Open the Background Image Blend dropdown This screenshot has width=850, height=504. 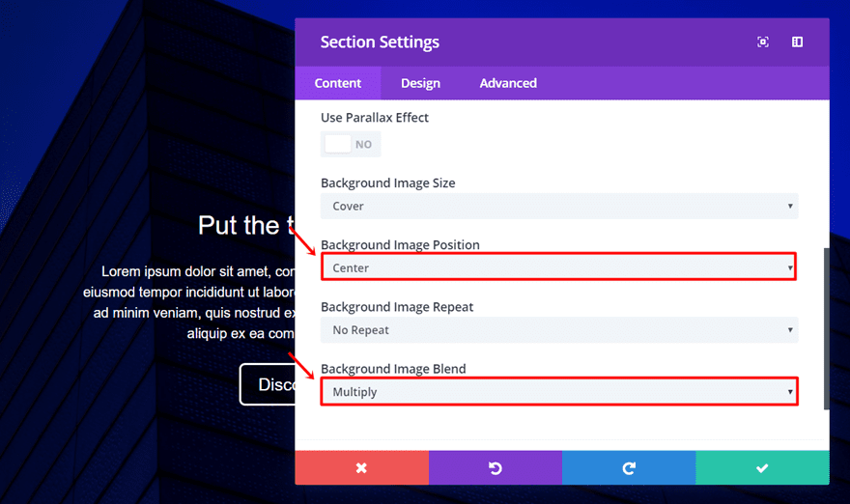coord(559,391)
